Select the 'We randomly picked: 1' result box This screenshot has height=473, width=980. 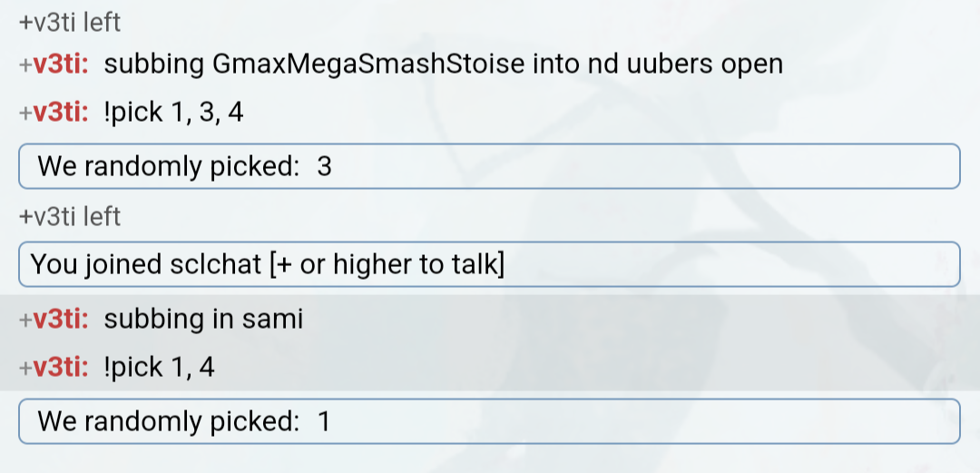[x=489, y=421]
